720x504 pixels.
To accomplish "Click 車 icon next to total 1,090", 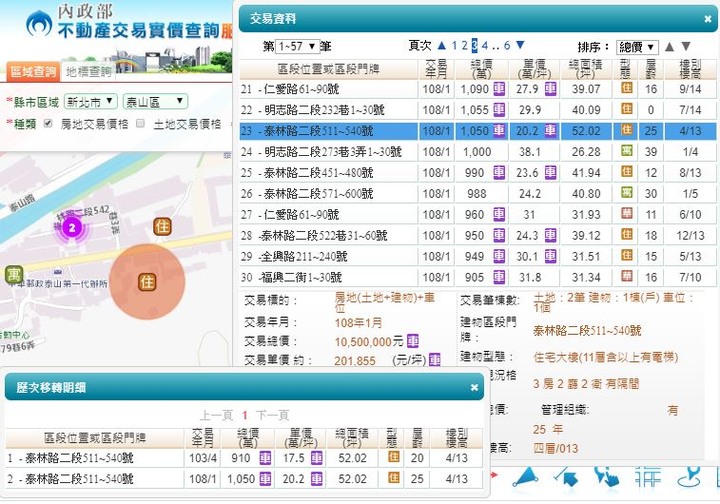I will [499, 89].
